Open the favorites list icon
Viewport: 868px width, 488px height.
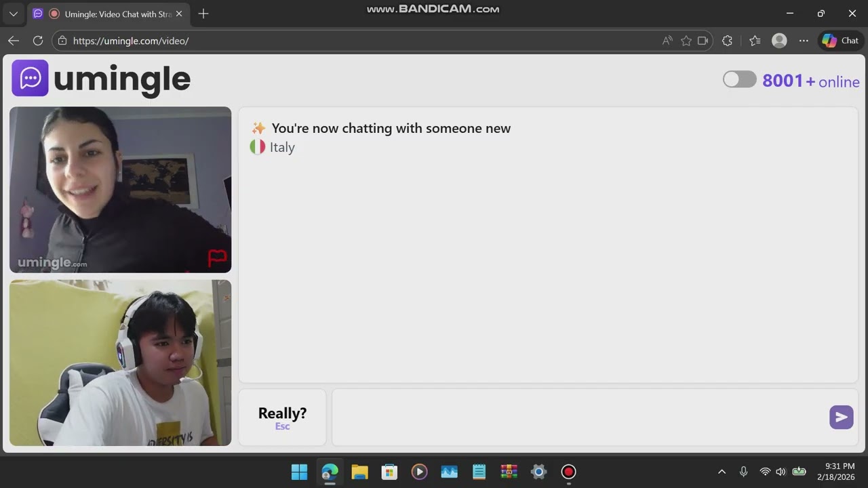(755, 41)
